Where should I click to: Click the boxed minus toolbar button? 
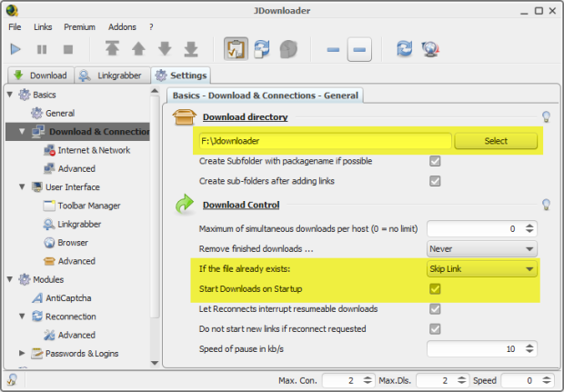[359, 49]
